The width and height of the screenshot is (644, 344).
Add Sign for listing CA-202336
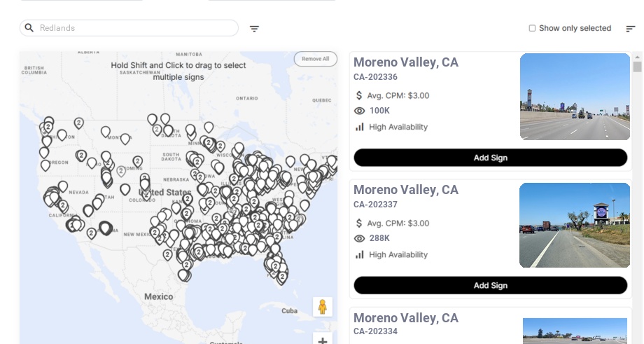coord(490,158)
